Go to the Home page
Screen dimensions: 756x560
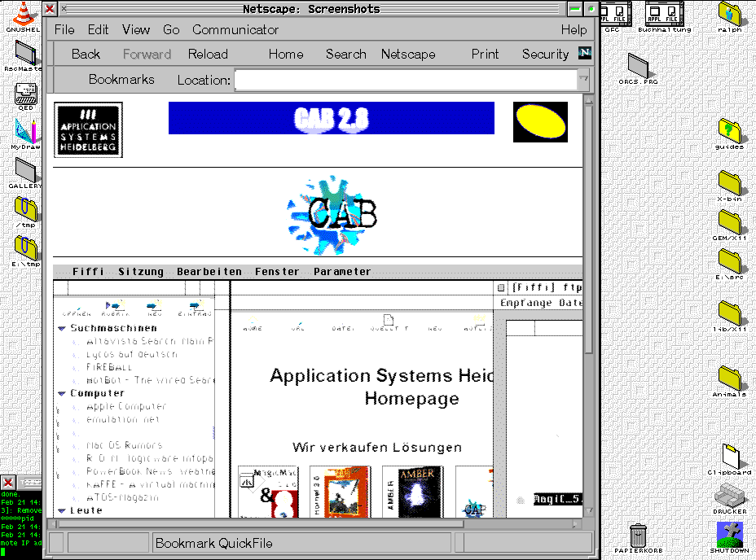pos(286,54)
